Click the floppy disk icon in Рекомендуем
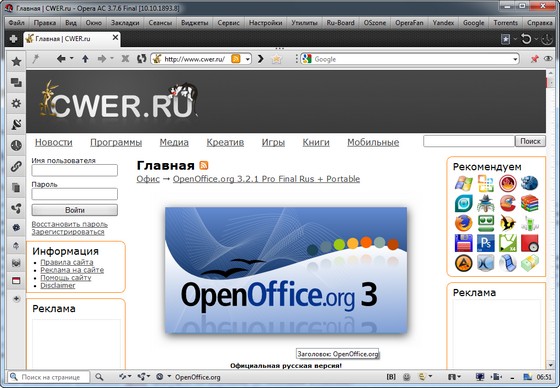 (x=464, y=243)
